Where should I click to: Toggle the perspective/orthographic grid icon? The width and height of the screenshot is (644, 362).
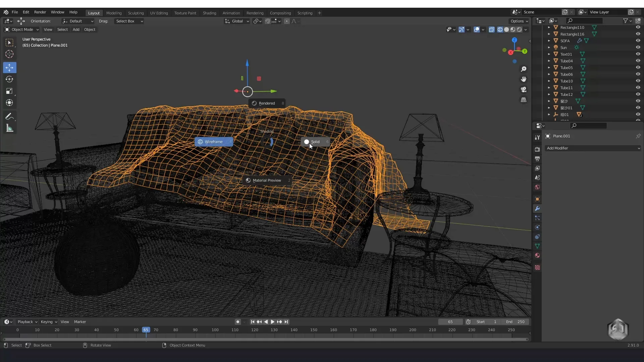tap(524, 100)
